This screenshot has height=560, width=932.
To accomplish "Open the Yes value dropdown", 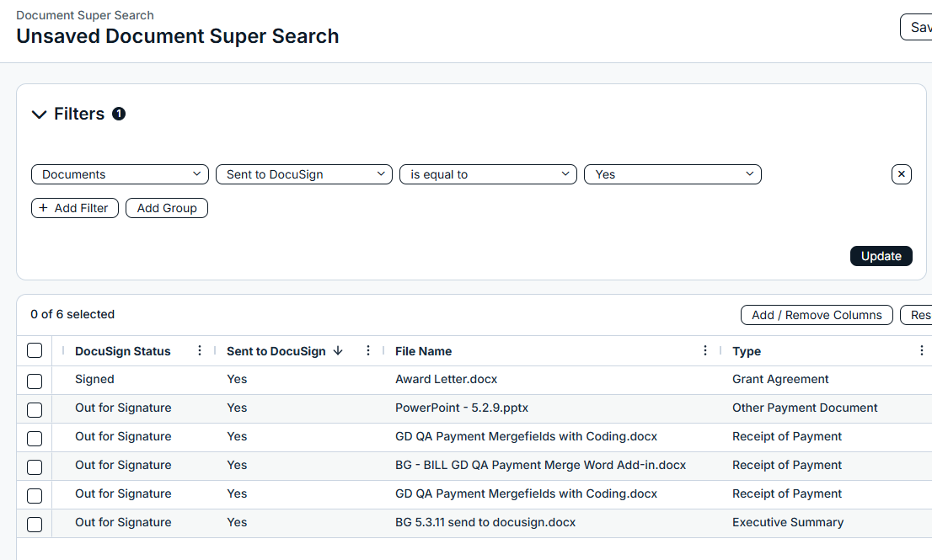I will point(672,174).
